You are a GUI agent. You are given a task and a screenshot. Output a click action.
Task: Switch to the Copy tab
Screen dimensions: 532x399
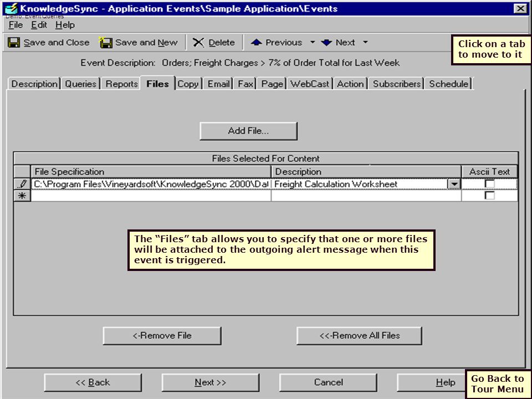tap(188, 84)
